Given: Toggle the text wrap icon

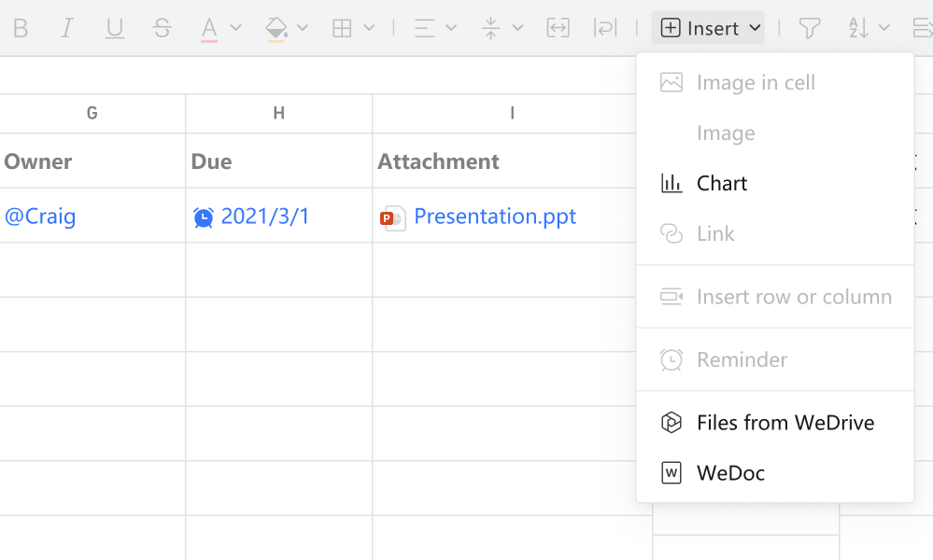Looking at the screenshot, I should (x=605, y=28).
